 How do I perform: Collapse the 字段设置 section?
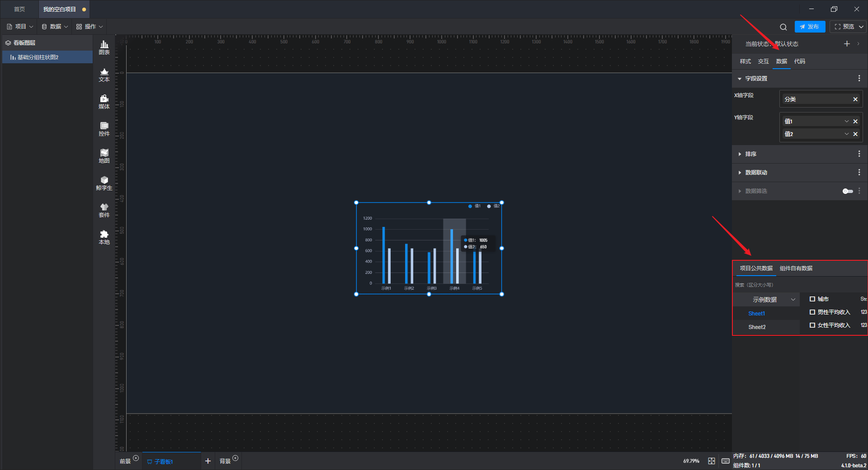coord(740,79)
